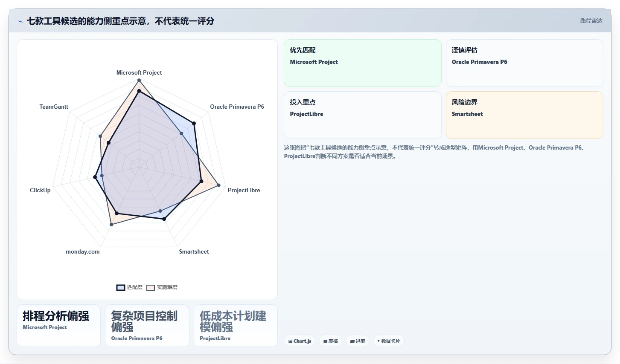The image size is (620, 364).
Task: Click the diamond icon in the 数据卡片 chip
Action: click(378, 341)
